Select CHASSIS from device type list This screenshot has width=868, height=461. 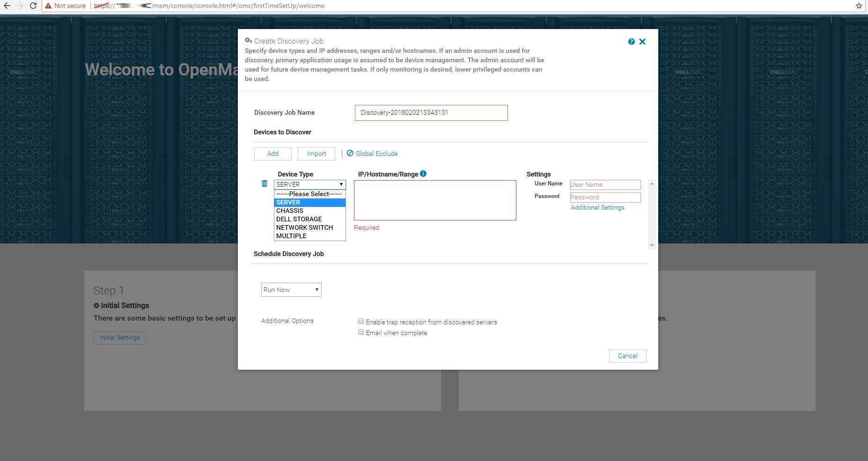(x=290, y=211)
